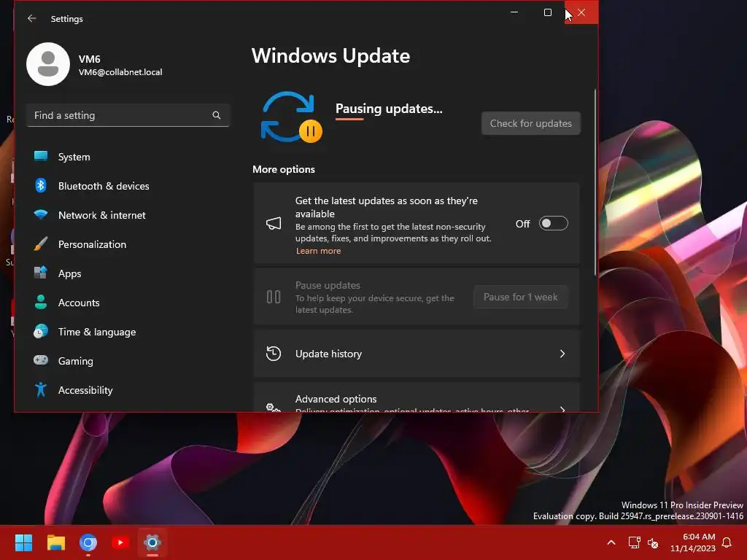
Task: Minimize the Settings window
Action: click(514, 12)
